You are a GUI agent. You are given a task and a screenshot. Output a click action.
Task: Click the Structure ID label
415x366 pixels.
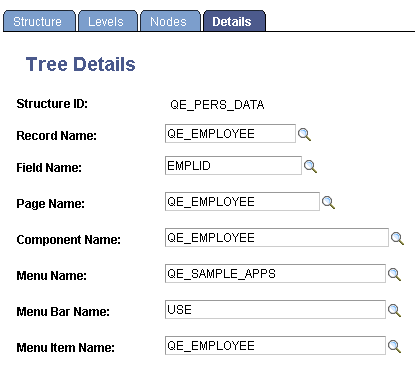click(x=52, y=104)
